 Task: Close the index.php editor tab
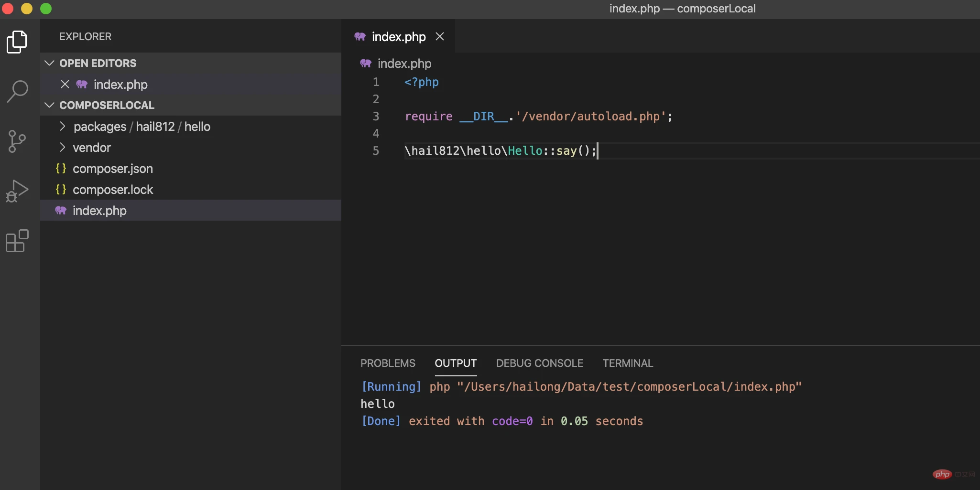[440, 36]
